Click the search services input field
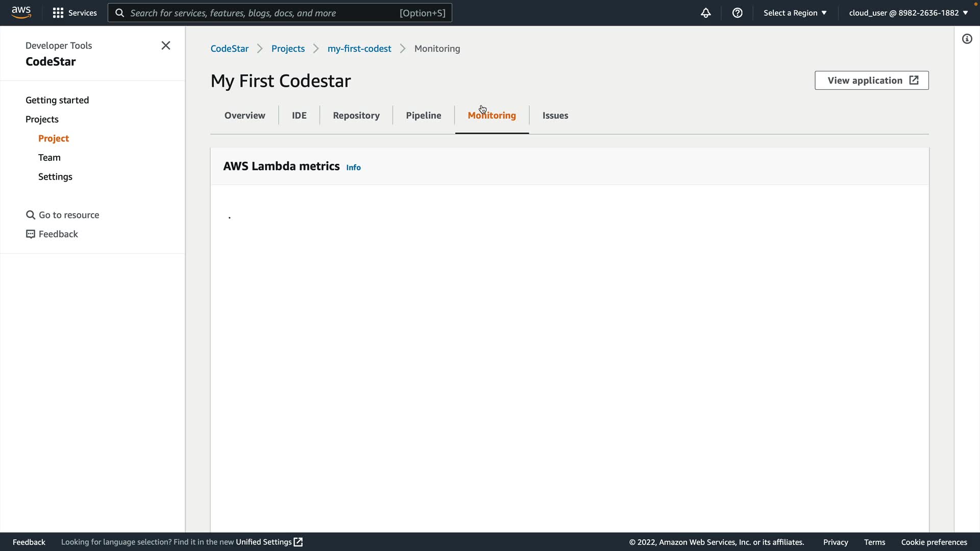 263,13
